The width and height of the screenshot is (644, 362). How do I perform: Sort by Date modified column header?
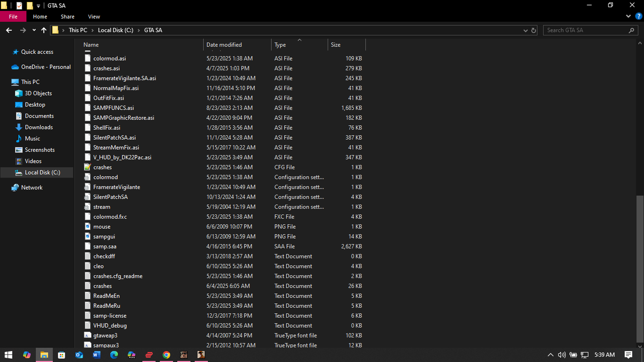237,45
